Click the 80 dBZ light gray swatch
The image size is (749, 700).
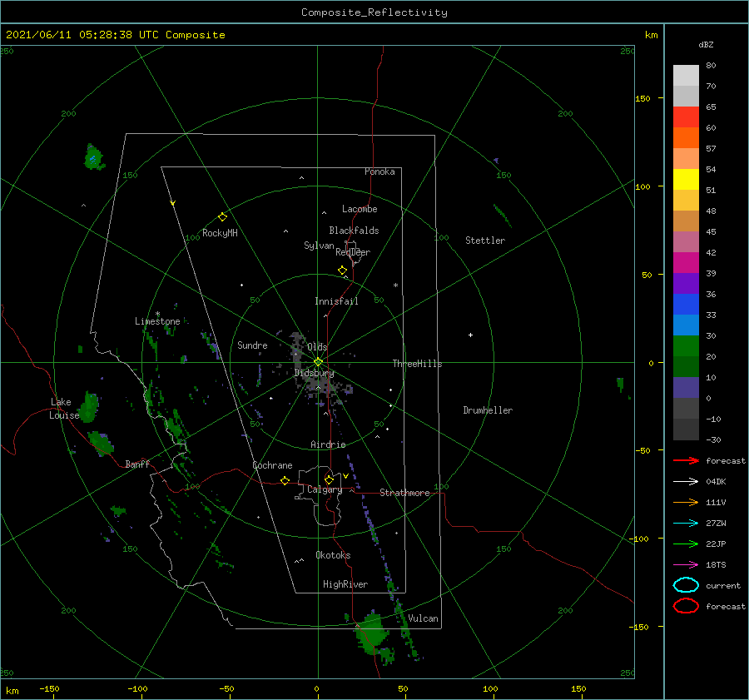(x=686, y=75)
